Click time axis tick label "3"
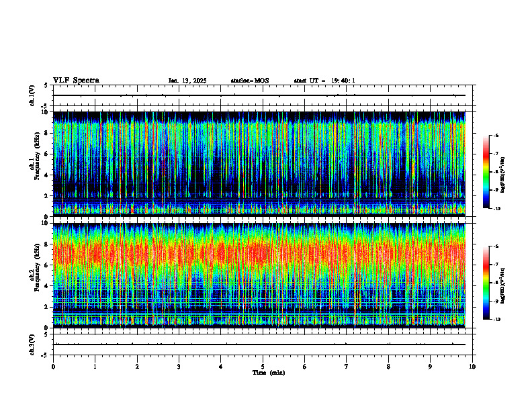Screen dimensions: 532x411 coord(179,367)
